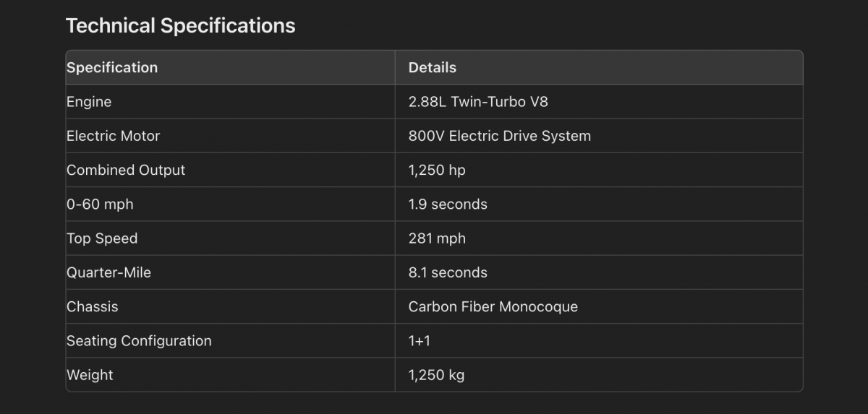Screen dimensions: 868x414
Task: Select the 1.9 seconds value
Action: point(448,204)
